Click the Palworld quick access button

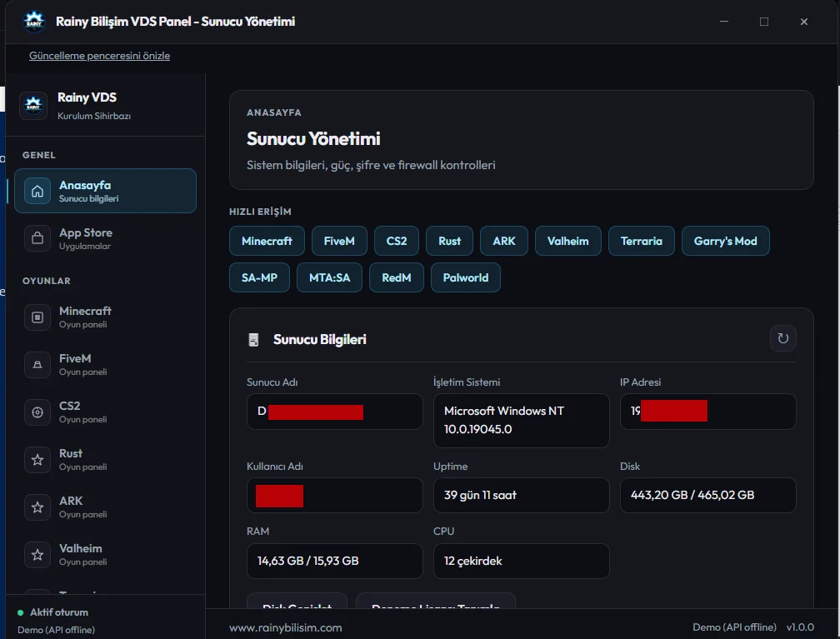466,277
